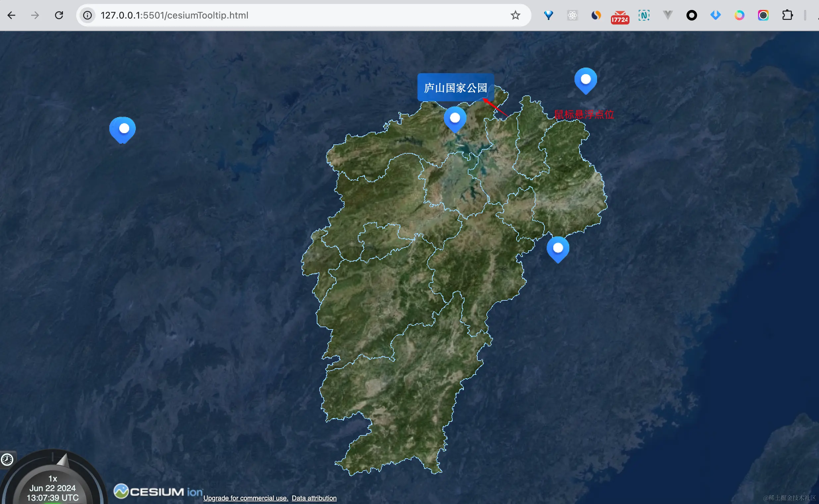
Task: Open the Data attribution link
Action: tap(314, 498)
